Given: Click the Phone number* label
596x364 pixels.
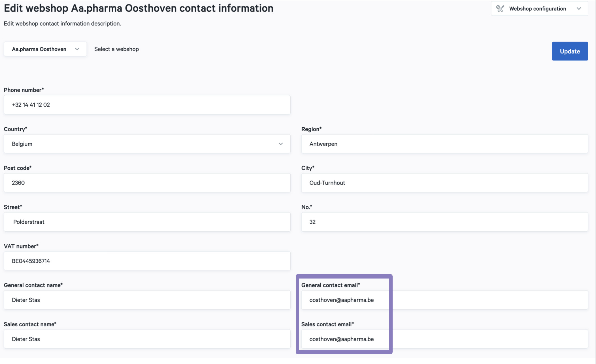Looking at the screenshot, I should point(24,90).
